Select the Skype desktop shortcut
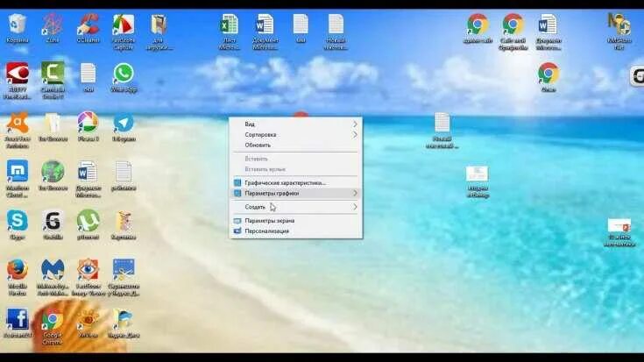Image resolution: width=644 pixels, height=362 pixels. [18, 221]
